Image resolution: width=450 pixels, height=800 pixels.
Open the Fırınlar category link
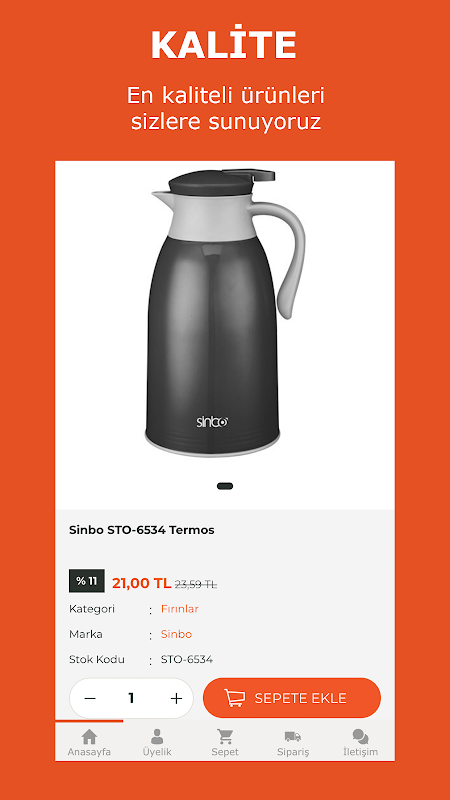coord(180,609)
